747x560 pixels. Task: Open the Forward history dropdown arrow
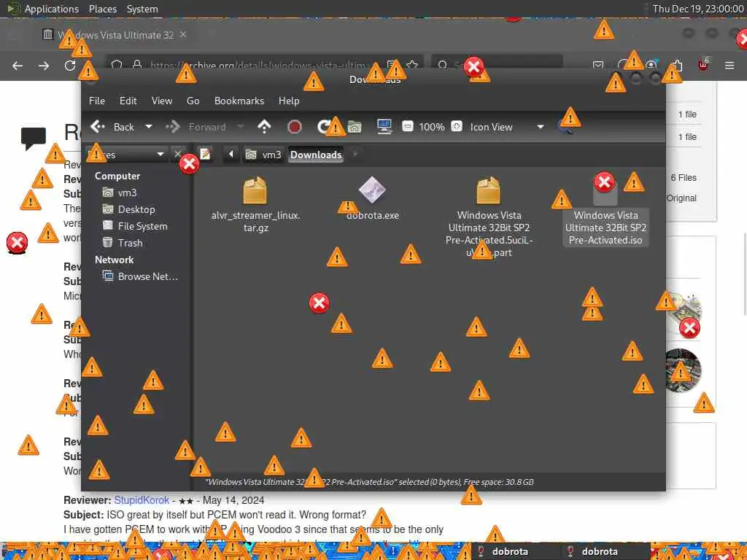point(241,127)
